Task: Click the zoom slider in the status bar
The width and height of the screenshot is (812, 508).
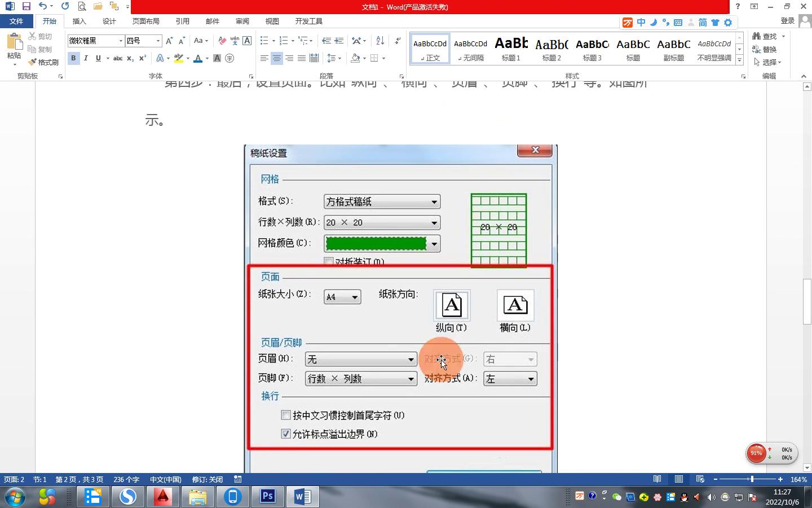Action: [x=751, y=479]
